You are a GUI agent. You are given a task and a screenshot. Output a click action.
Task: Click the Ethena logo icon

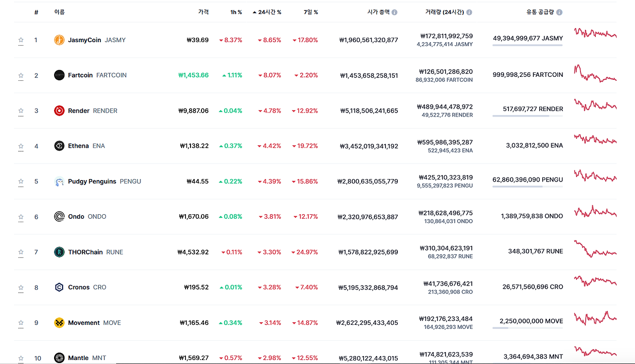[59, 146]
